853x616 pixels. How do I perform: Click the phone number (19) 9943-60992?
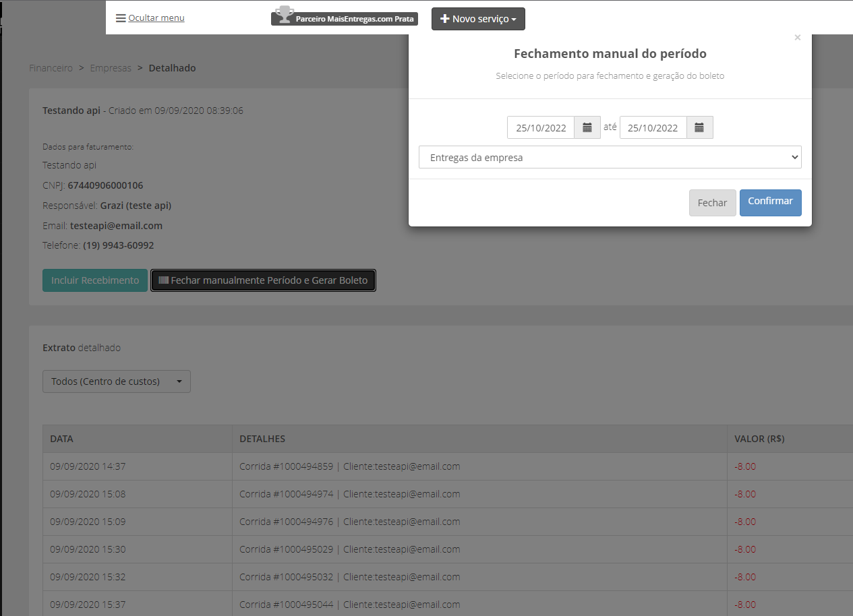pos(118,245)
